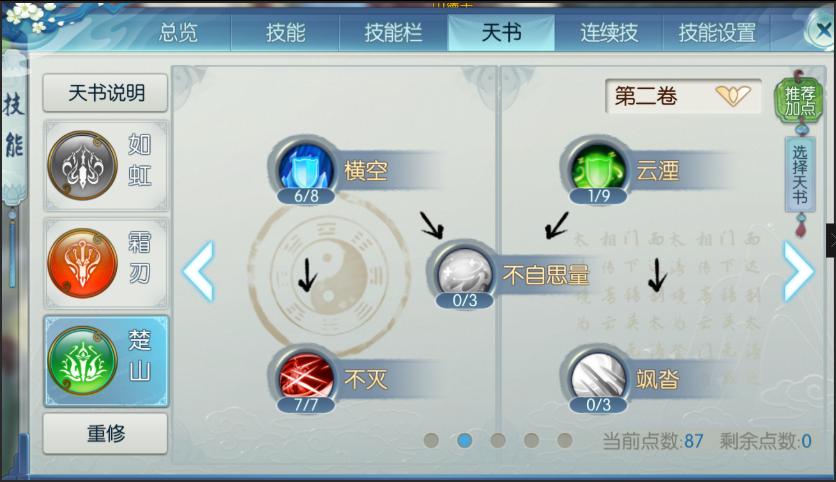Open the 天书说明 button

coord(106,93)
